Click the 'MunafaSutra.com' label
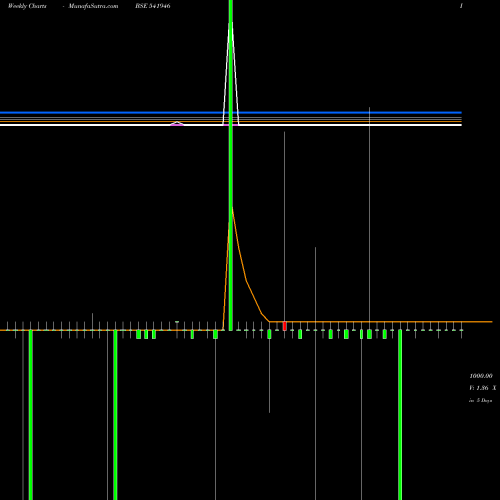Viewport: 500px width, 500px height. point(93,6)
